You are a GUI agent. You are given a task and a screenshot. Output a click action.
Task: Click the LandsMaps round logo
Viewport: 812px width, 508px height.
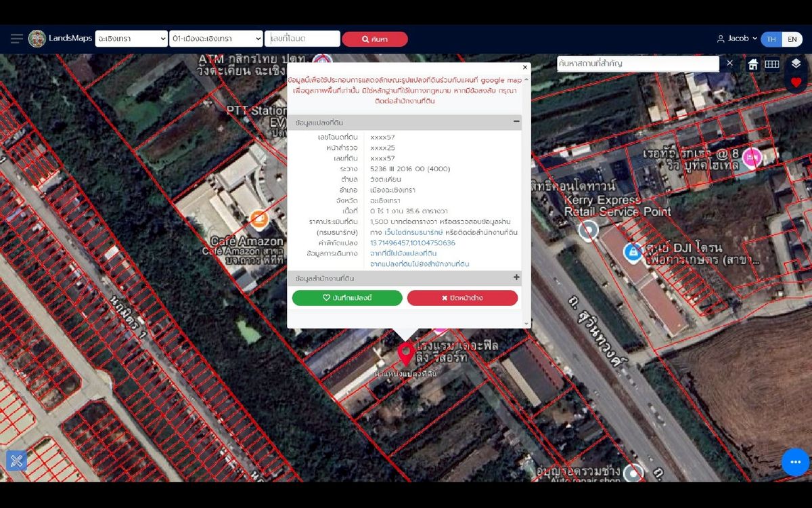pyautogui.click(x=37, y=39)
